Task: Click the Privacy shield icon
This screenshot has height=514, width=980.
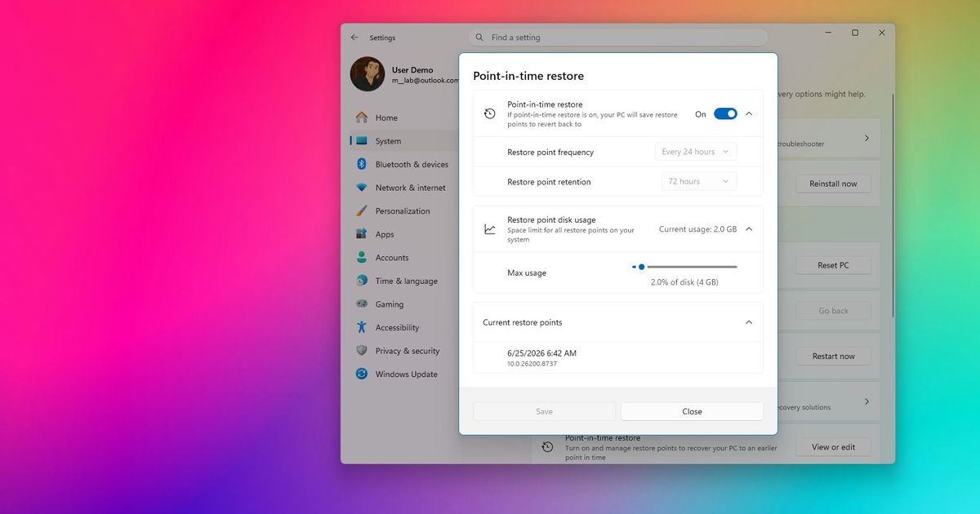Action: click(x=362, y=351)
